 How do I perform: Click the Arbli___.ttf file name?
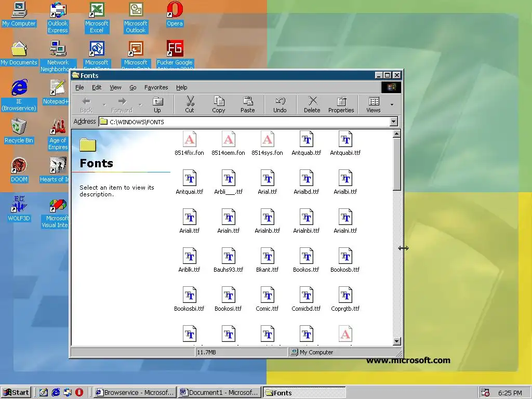click(x=229, y=192)
